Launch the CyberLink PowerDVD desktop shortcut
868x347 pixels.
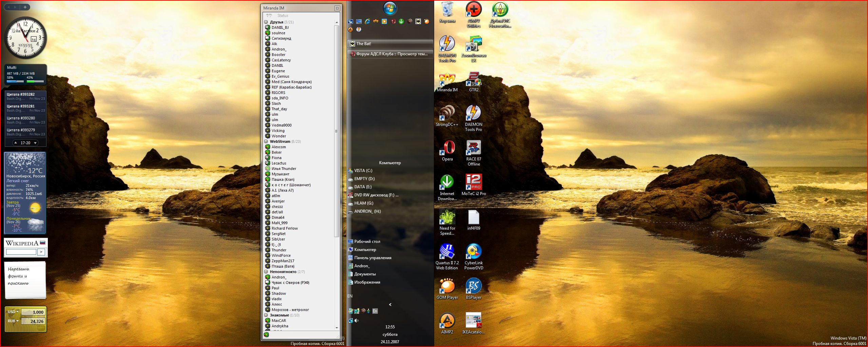(474, 251)
